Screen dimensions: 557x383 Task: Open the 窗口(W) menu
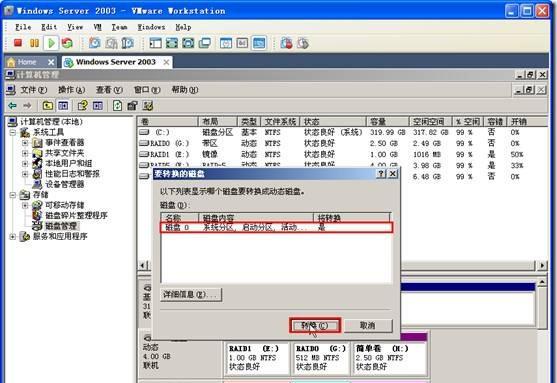[x=147, y=90]
